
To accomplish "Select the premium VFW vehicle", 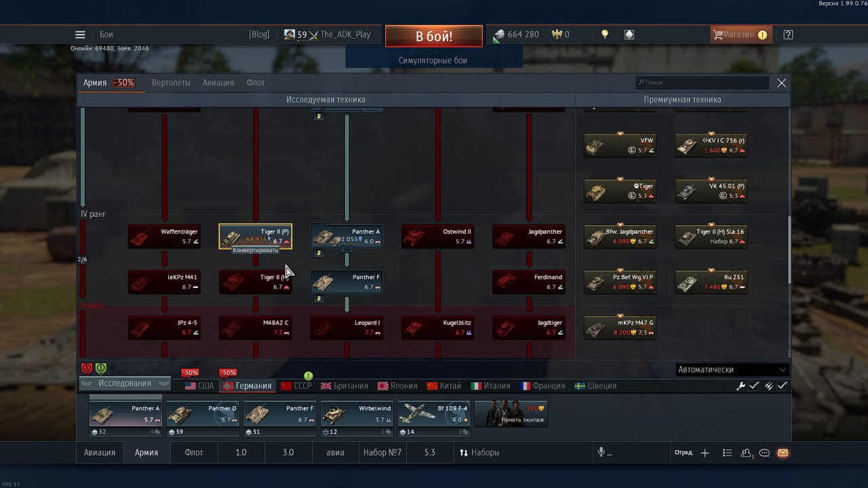I will click(x=620, y=146).
